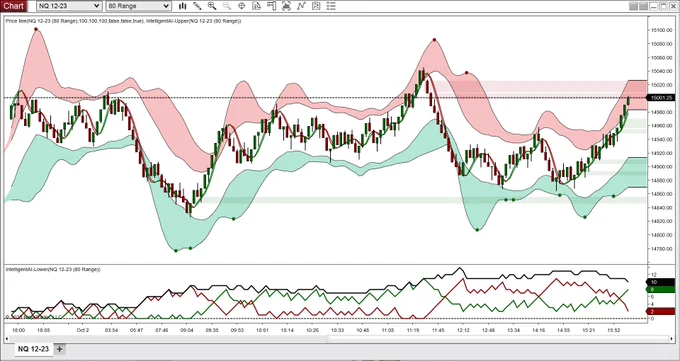Click the Chart title label

click(x=13, y=6)
